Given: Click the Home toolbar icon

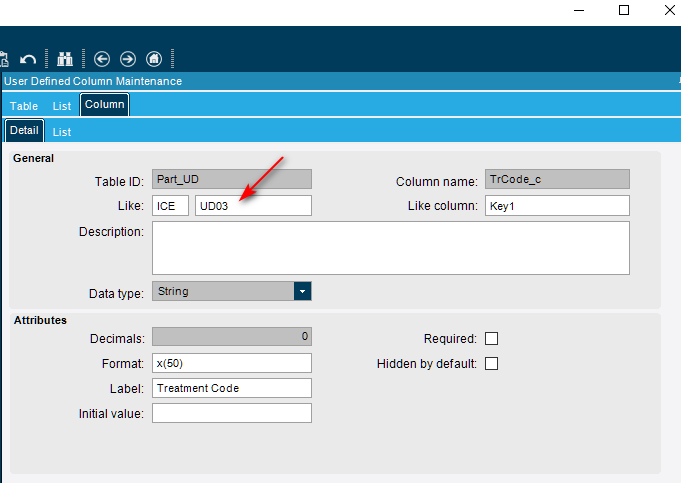Looking at the screenshot, I should [x=154, y=59].
